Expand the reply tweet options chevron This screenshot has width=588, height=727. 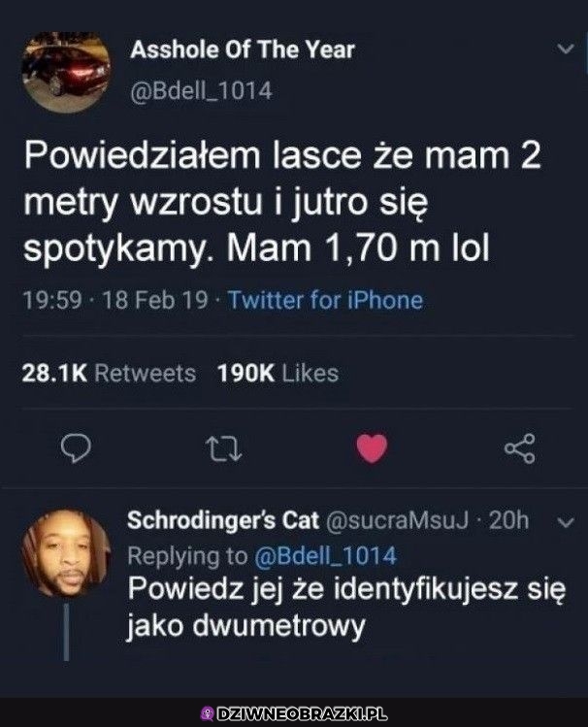pyautogui.click(x=566, y=522)
